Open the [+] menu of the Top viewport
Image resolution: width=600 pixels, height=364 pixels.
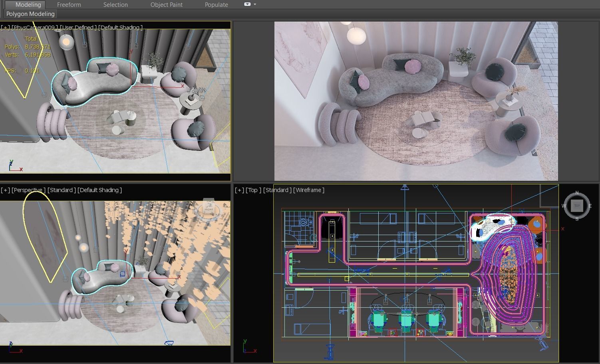239,190
